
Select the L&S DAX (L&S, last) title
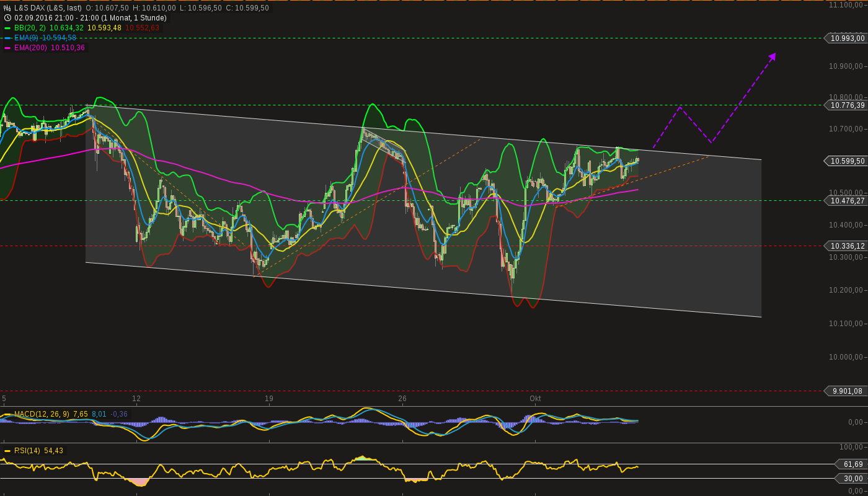coord(48,8)
